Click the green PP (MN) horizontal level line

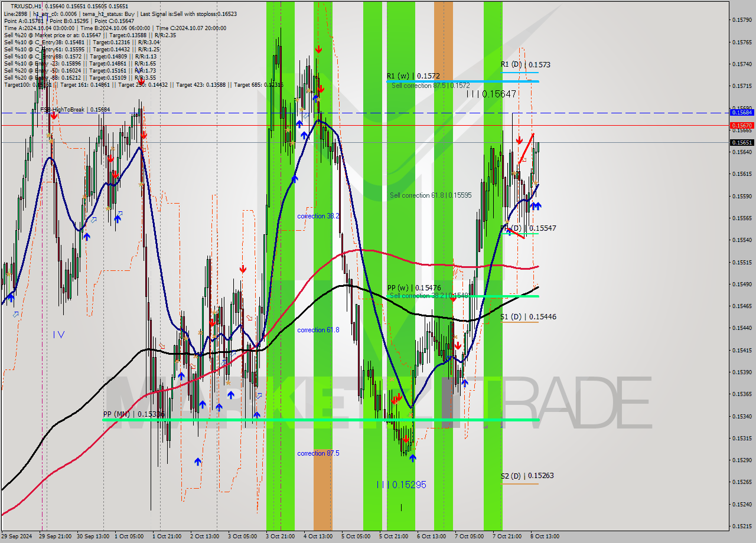point(321,420)
